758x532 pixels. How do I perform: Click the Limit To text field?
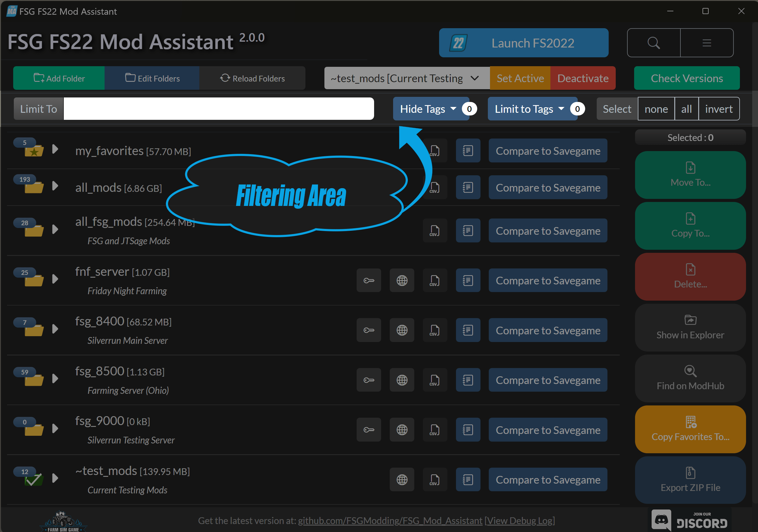tap(218, 109)
